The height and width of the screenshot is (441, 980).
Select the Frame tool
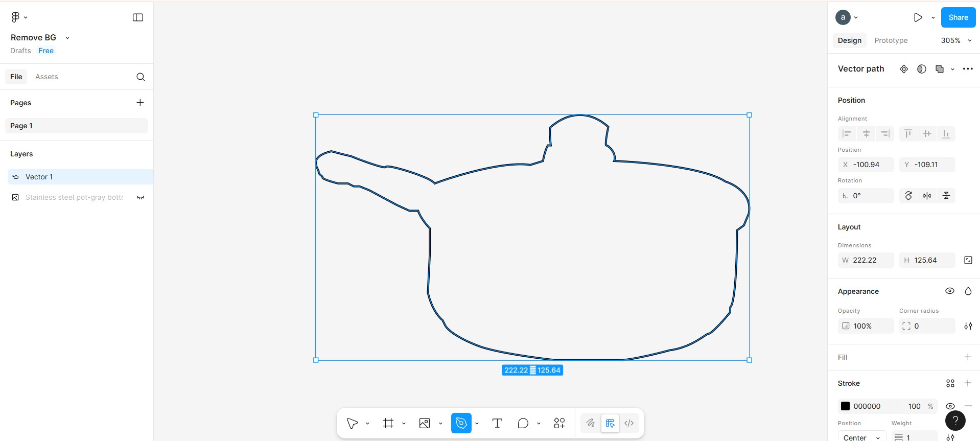coord(388,423)
